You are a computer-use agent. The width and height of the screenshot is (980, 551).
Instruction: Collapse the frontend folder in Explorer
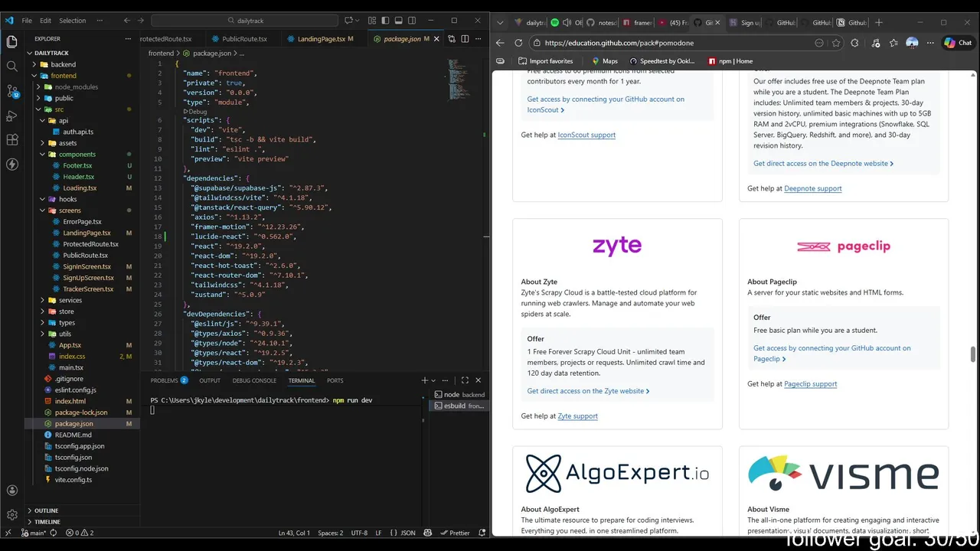(x=64, y=76)
